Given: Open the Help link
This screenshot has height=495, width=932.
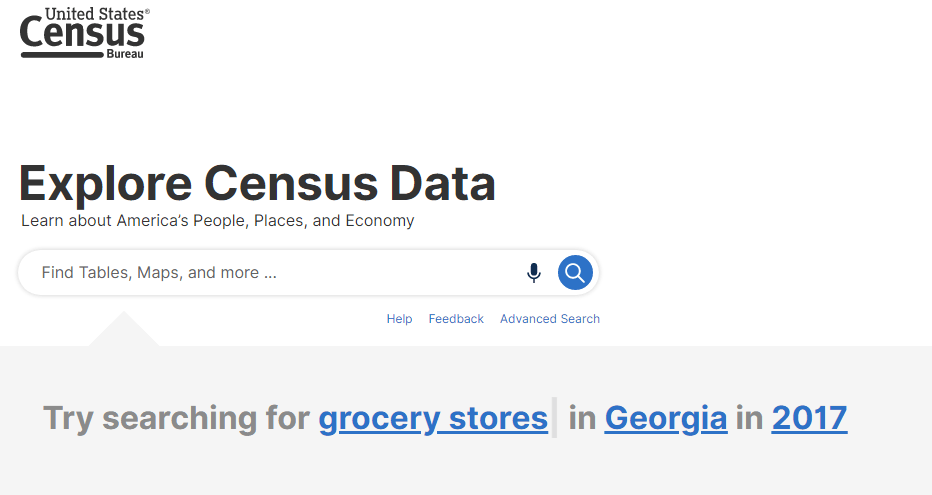Looking at the screenshot, I should [399, 319].
